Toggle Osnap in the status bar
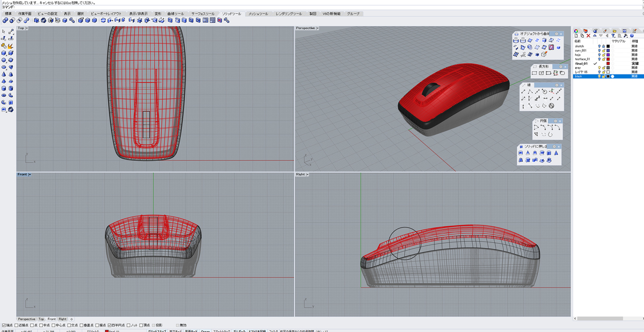Image resolution: width=644 pixels, height=332 pixels. (x=205, y=331)
